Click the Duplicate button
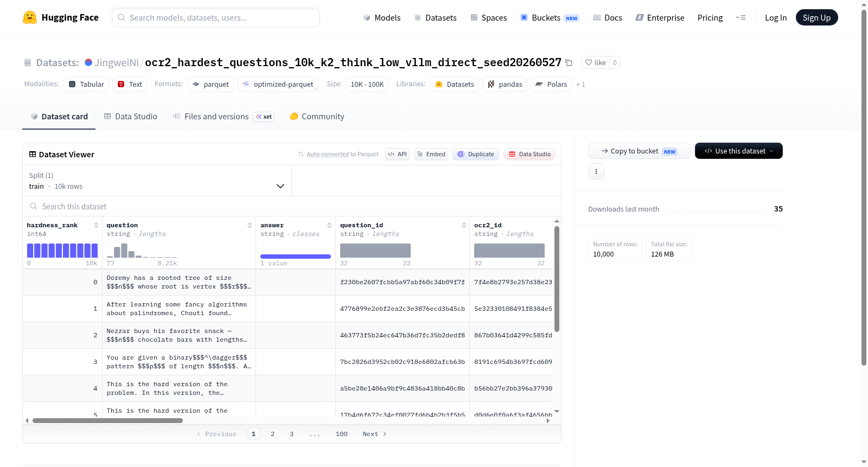868x467 pixels. 476,154
